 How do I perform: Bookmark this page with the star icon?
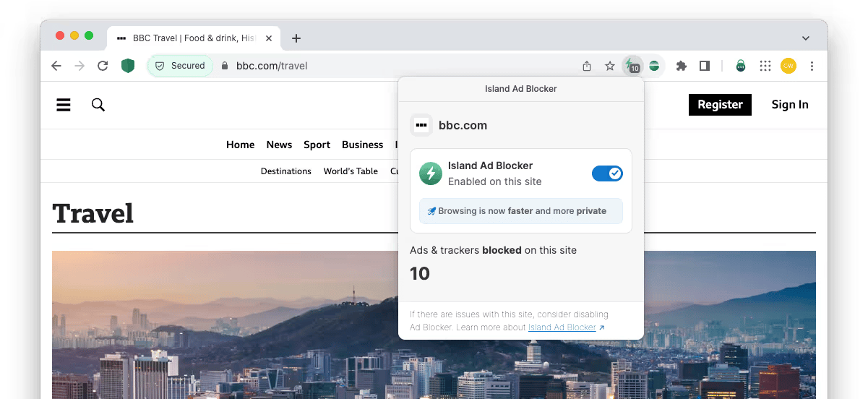click(x=610, y=66)
